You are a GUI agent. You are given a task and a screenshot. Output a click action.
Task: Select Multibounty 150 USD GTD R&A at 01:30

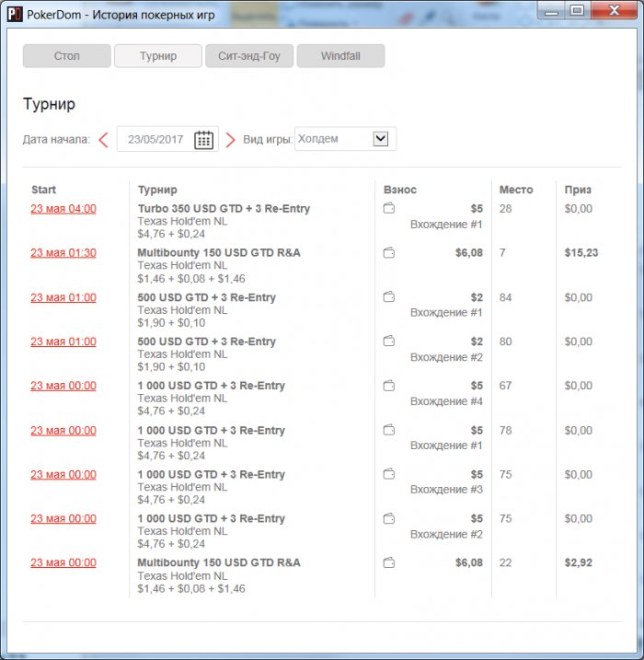(219, 253)
